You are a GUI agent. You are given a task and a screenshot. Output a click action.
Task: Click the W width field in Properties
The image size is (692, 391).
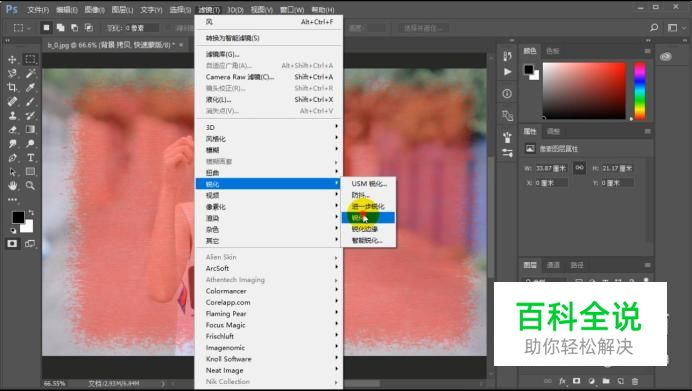[552, 168]
